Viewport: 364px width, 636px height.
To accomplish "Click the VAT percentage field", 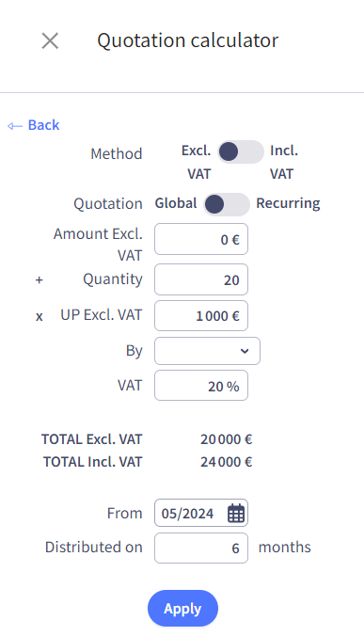I will click(x=201, y=386).
